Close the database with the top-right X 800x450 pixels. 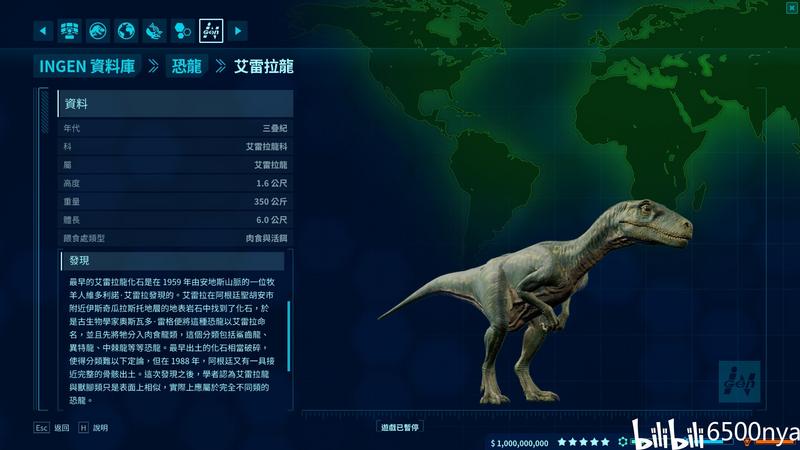pos(791,7)
